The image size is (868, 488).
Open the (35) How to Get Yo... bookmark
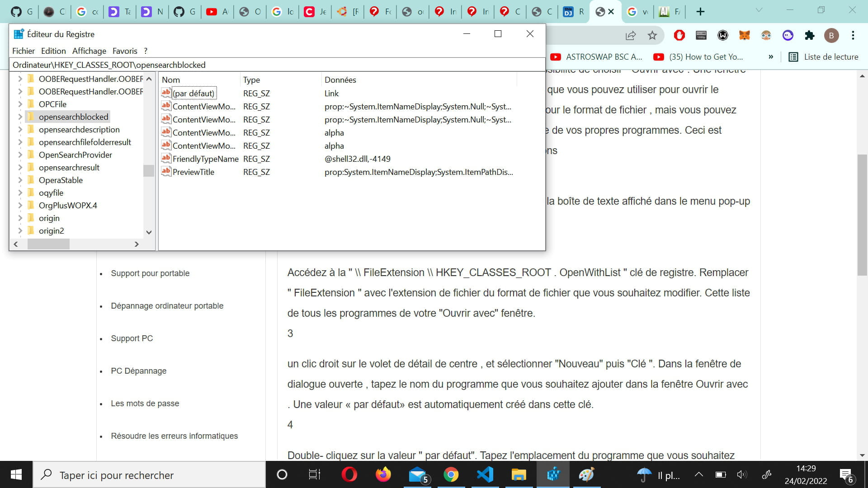(698, 57)
